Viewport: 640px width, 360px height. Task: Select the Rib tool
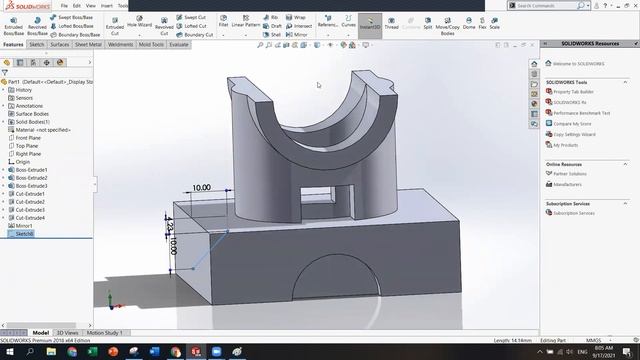(271, 18)
